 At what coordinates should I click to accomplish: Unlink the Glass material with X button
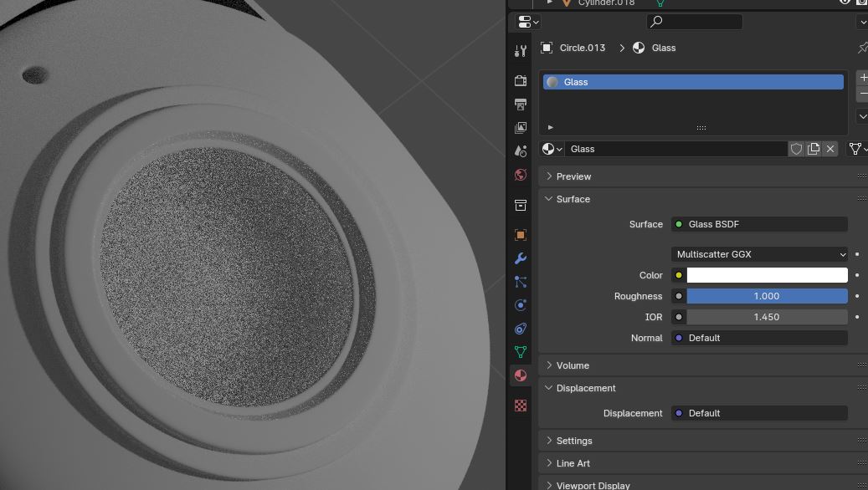(830, 149)
